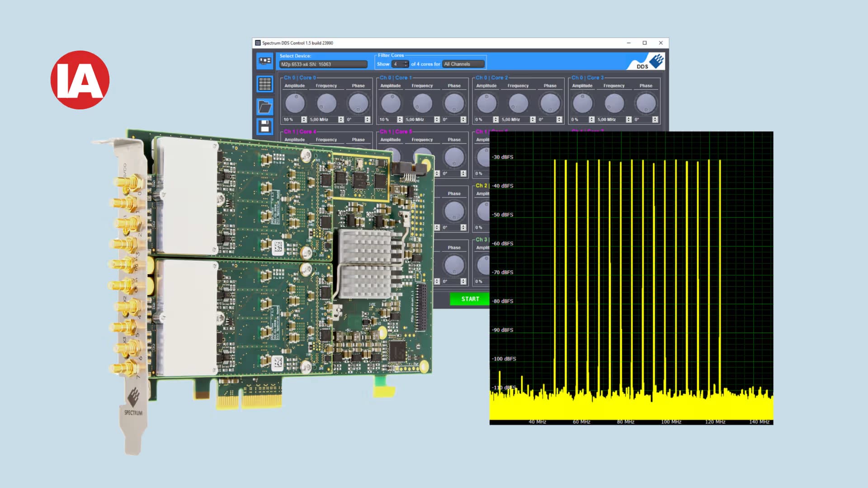Image resolution: width=868 pixels, height=488 pixels.
Task: Click the 100 MHz spectrum axis label
Action: pos(671,422)
